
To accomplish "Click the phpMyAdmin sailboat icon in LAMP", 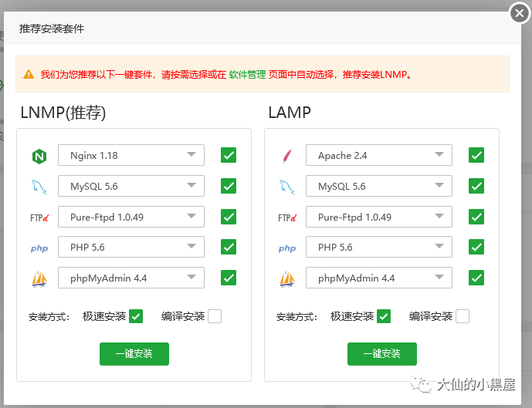I will pos(287,278).
